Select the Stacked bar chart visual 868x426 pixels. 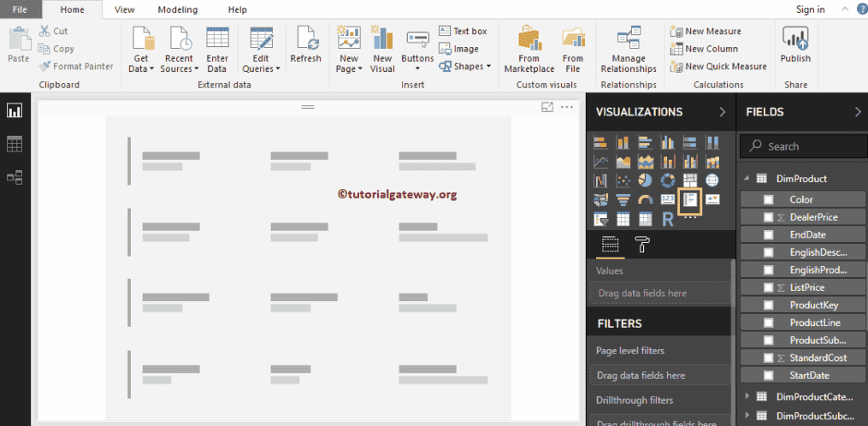(600, 143)
